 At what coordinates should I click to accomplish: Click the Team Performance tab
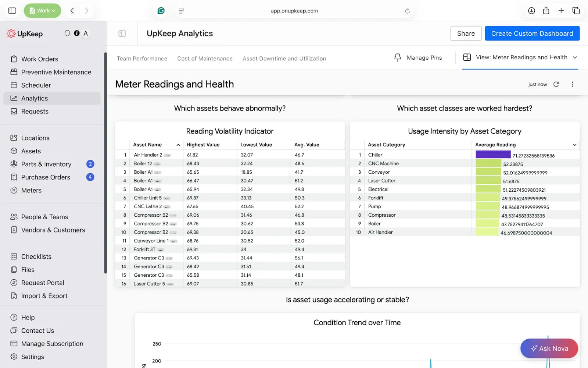coord(142,59)
